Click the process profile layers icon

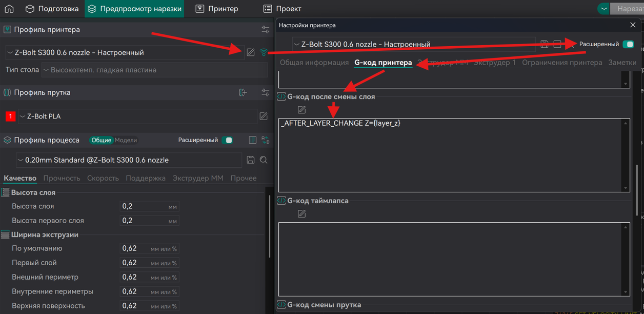pos(7,140)
